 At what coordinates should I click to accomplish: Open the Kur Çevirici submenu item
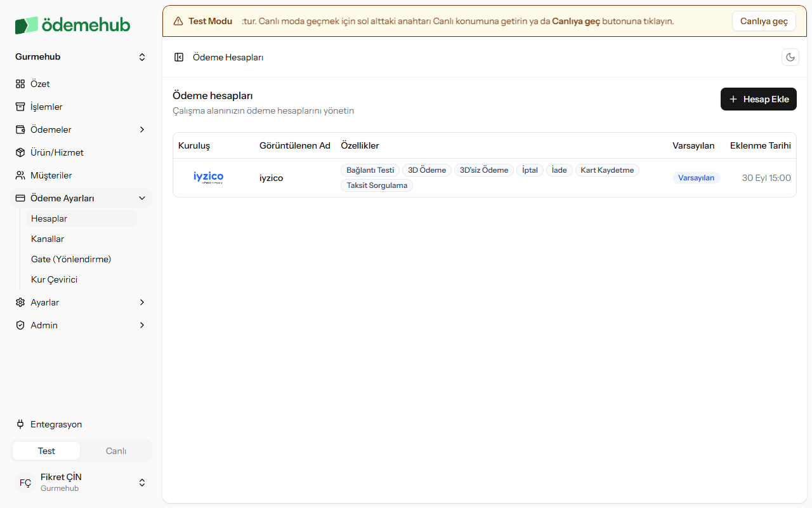click(81, 279)
